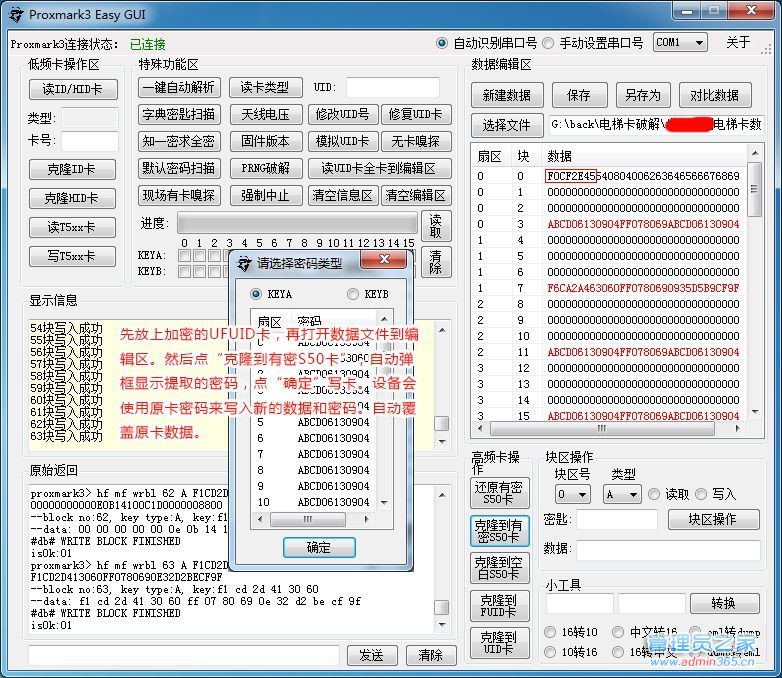Click 强制中止 to abort
The height and width of the screenshot is (678, 782).
click(x=266, y=195)
